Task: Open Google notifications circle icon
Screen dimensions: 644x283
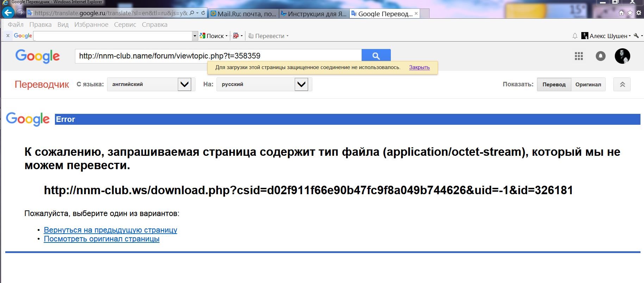Action: coord(601,56)
